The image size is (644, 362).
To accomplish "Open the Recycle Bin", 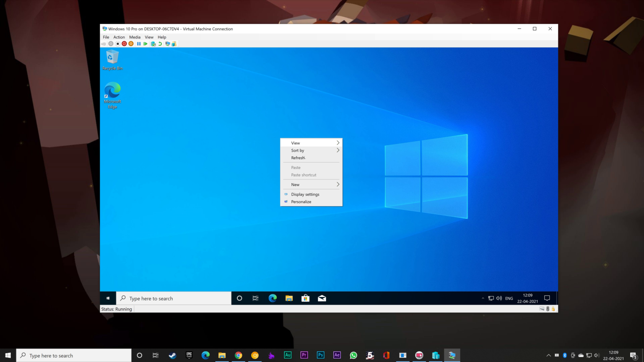I will click(x=112, y=57).
